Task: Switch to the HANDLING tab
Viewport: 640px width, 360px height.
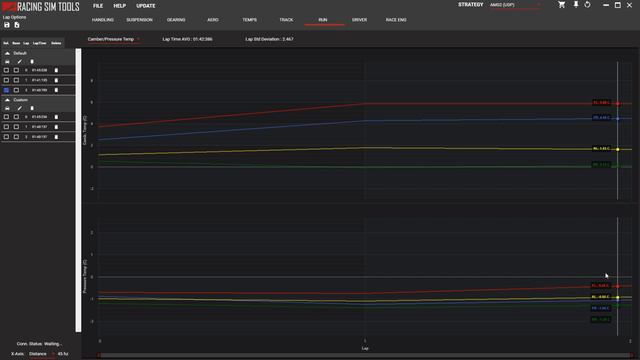Action: click(x=103, y=20)
